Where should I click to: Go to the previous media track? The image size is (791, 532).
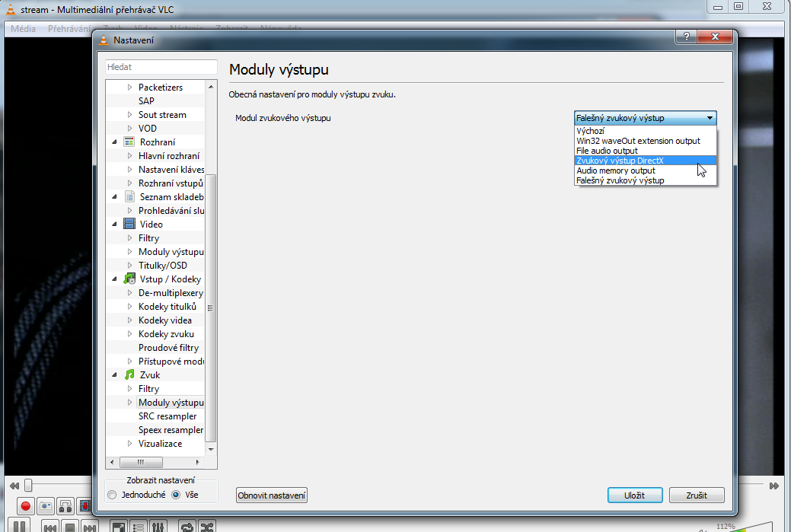coord(49,527)
